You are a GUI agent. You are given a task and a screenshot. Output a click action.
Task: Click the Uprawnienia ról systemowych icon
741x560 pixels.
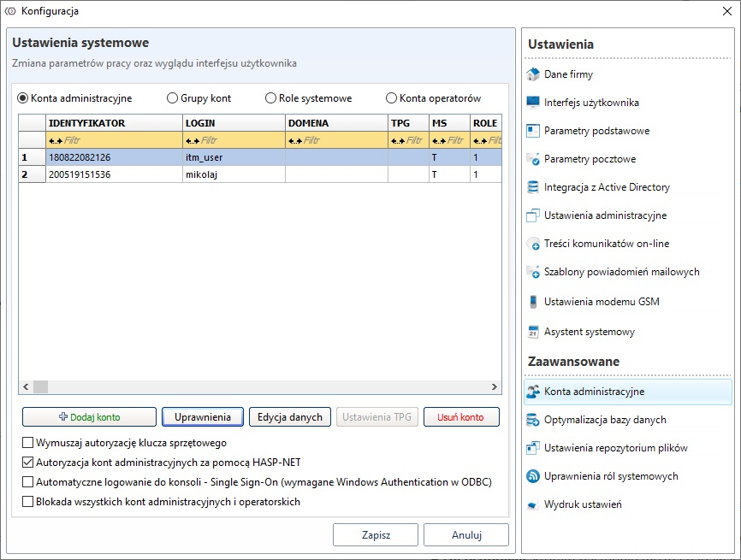click(532, 476)
